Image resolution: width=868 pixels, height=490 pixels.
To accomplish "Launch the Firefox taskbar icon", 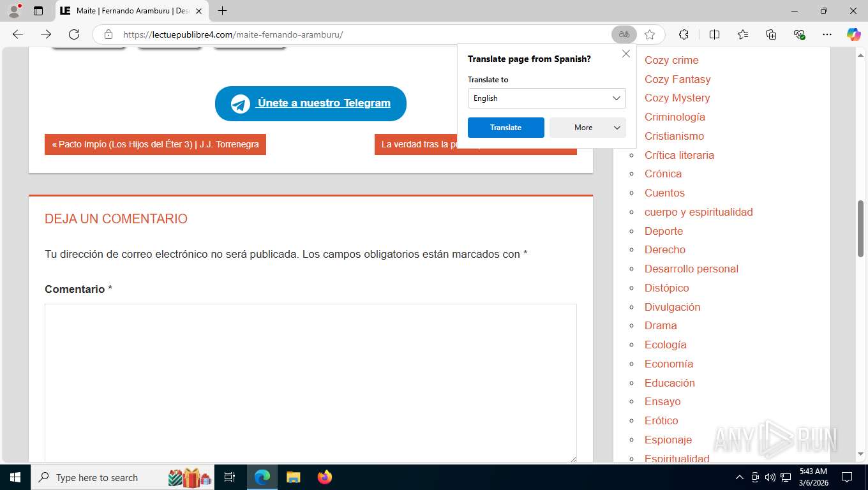I will pyautogui.click(x=325, y=477).
